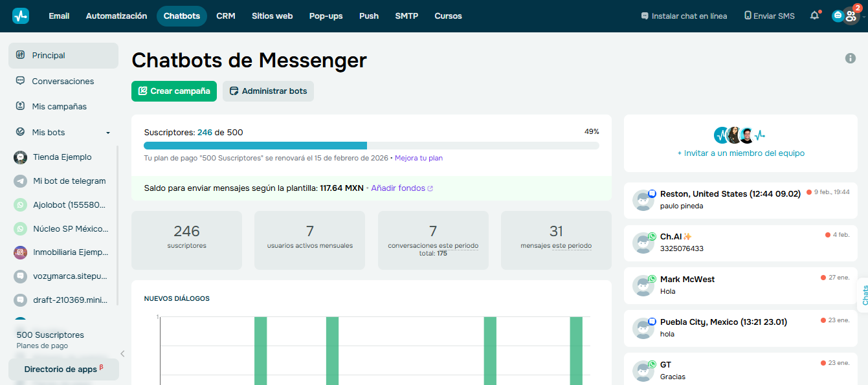Collapse the sidebar with the chevron arrow

coord(122,353)
